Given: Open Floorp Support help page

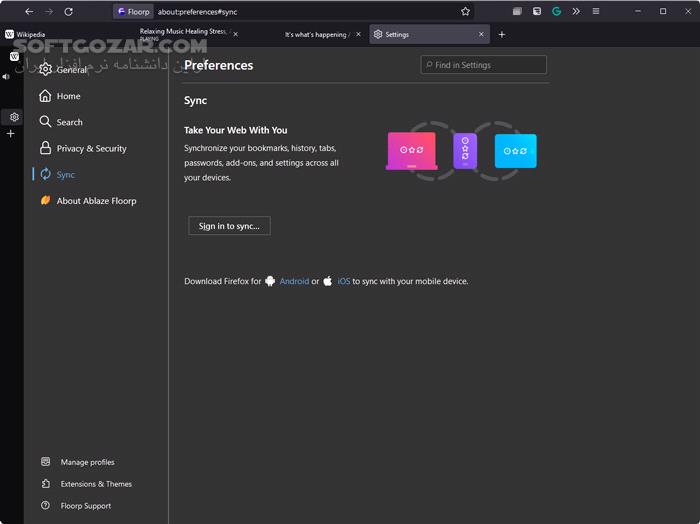Looking at the screenshot, I should click(76, 506).
